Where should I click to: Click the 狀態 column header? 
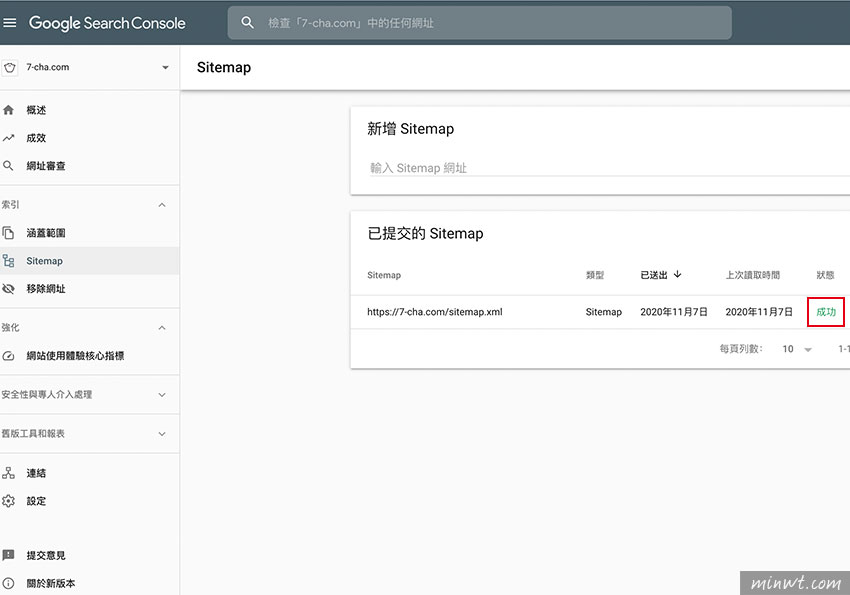tap(825, 275)
